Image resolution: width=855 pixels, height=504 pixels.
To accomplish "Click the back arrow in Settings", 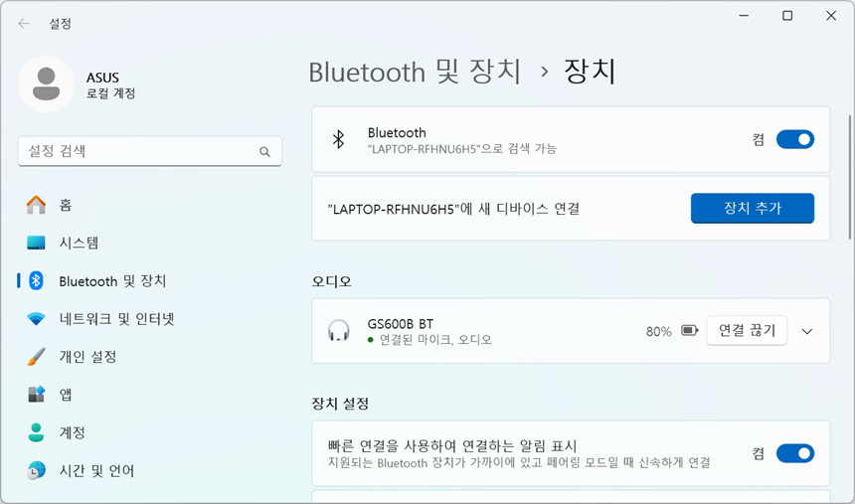I will point(24,23).
